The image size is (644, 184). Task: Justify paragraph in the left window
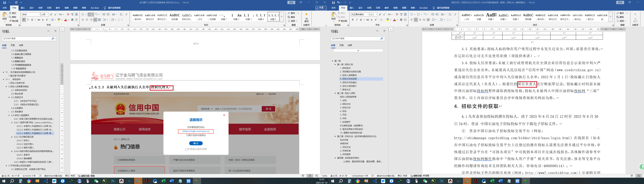tap(95, 20)
